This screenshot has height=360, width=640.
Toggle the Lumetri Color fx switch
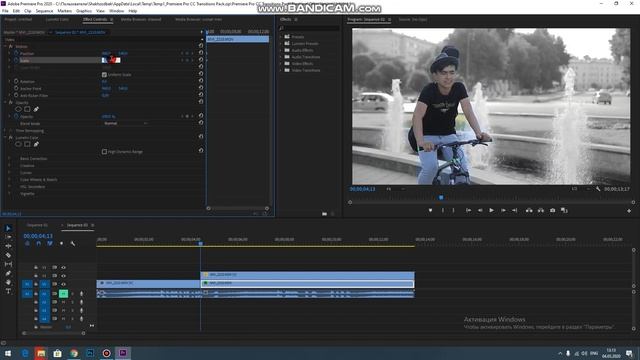point(11,138)
